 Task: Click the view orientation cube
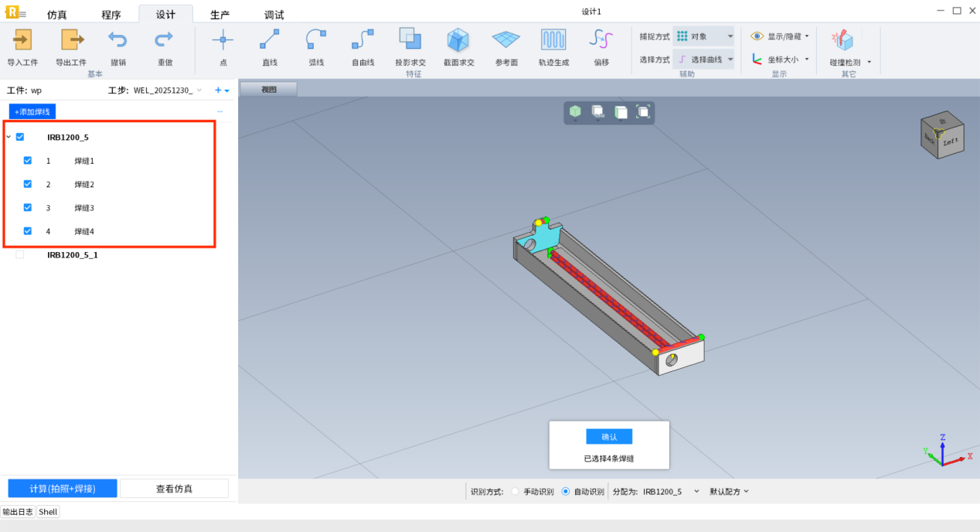(941, 136)
